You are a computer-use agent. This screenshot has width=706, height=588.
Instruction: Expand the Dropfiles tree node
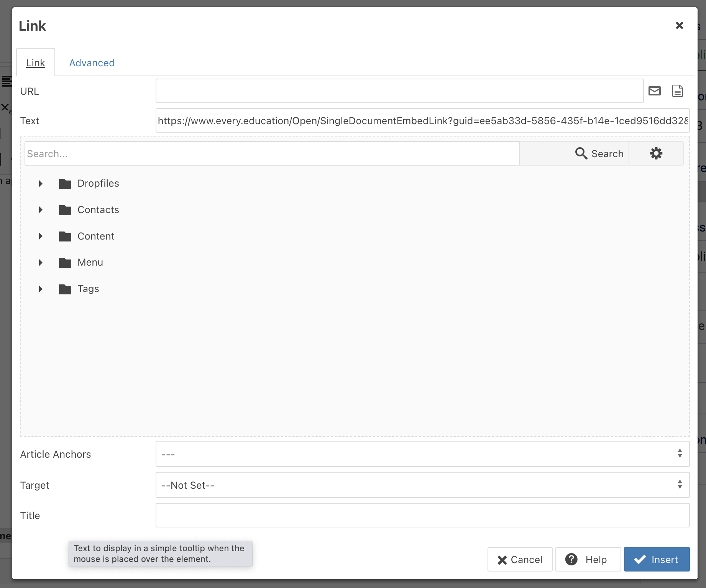tap(41, 184)
